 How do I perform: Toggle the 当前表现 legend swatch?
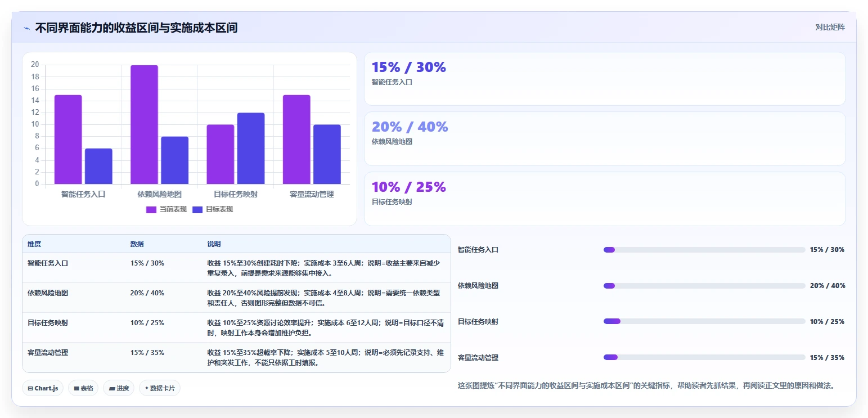(x=151, y=209)
